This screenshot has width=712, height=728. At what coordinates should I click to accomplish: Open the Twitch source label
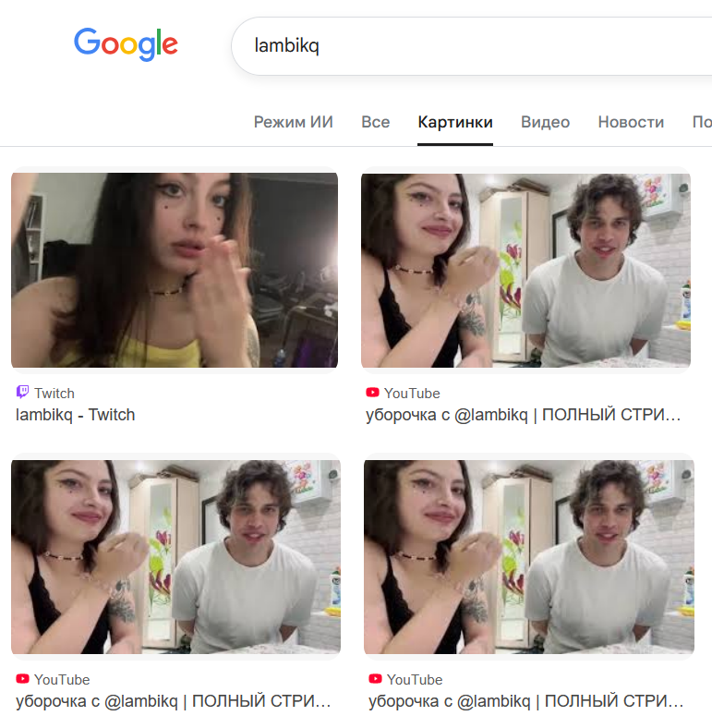tap(54, 394)
